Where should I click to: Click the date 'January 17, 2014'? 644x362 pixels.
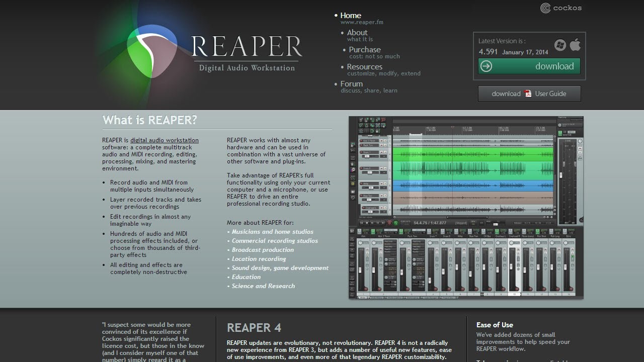(525, 52)
